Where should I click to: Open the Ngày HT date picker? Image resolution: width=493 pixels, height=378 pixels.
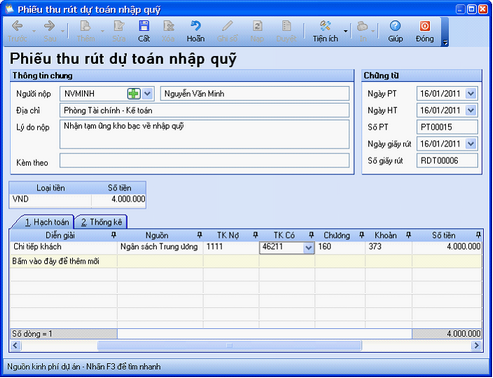(x=471, y=110)
